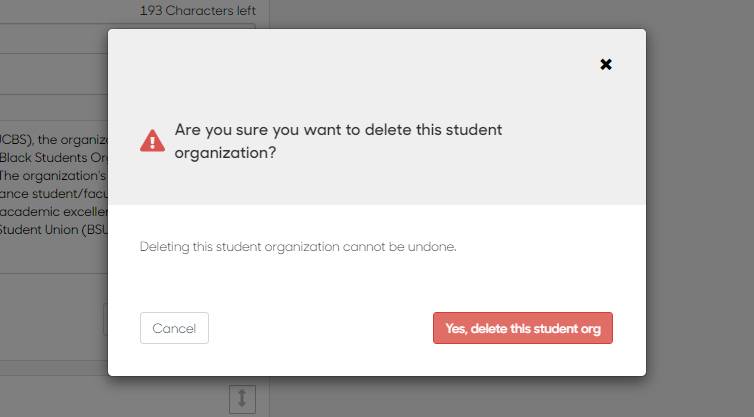Click the 'Are you sure' dialog heading

(x=338, y=130)
